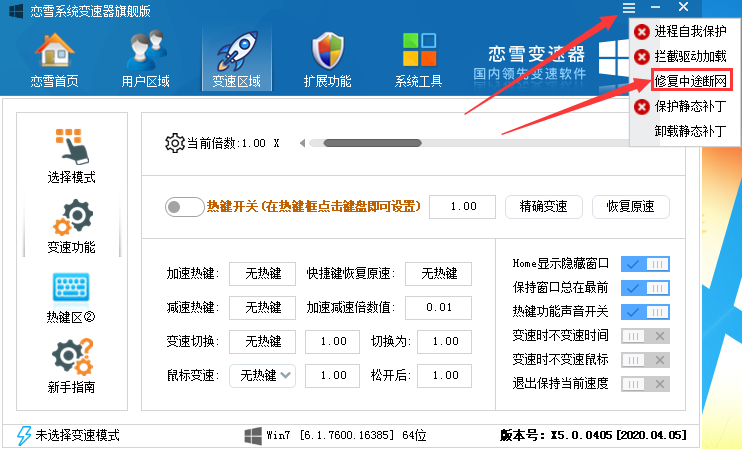The image size is (742, 449).
Task: Click 鼠标变速 1.00 value field
Action: (x=333, y=376)
